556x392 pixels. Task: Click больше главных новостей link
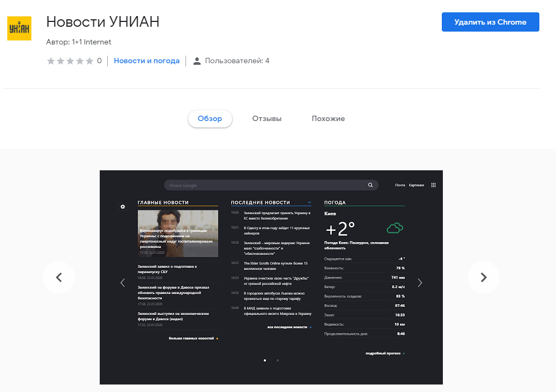tap(193, 338)
